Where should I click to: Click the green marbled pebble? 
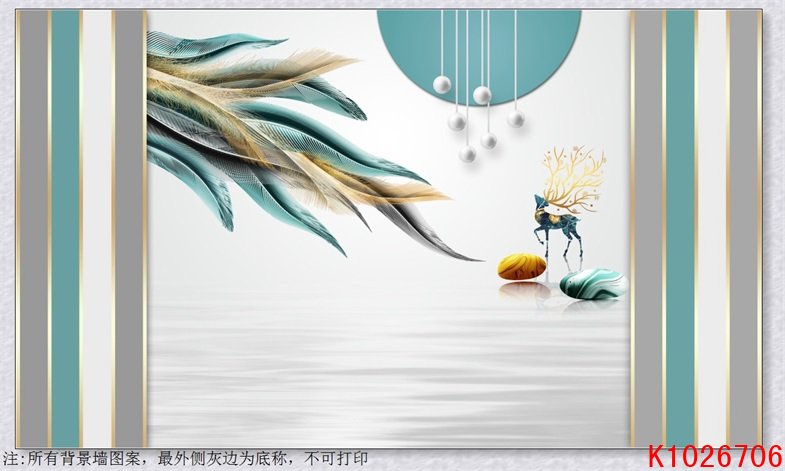coord(593,284)
